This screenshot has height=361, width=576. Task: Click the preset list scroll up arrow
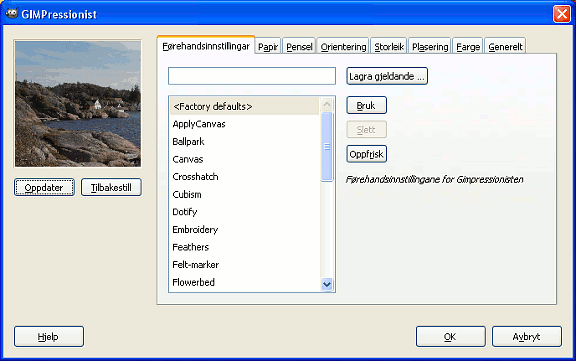tap(327, 104)
